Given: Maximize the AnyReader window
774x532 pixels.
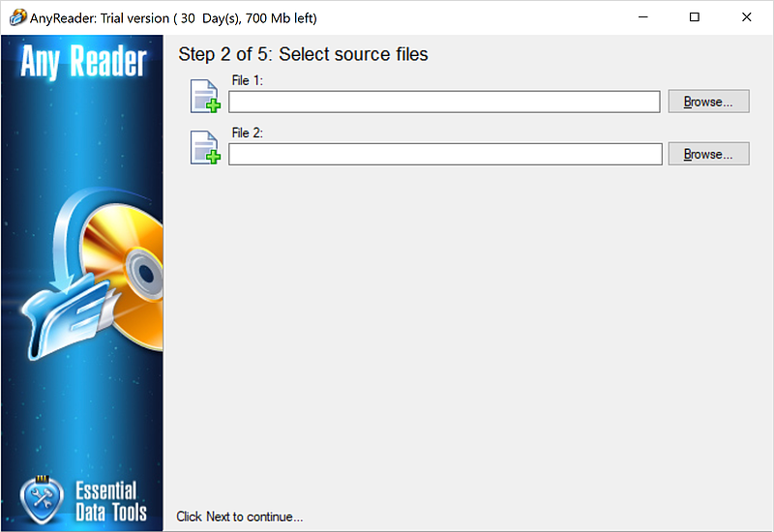Looking at the screenshot, I should 695,17.
